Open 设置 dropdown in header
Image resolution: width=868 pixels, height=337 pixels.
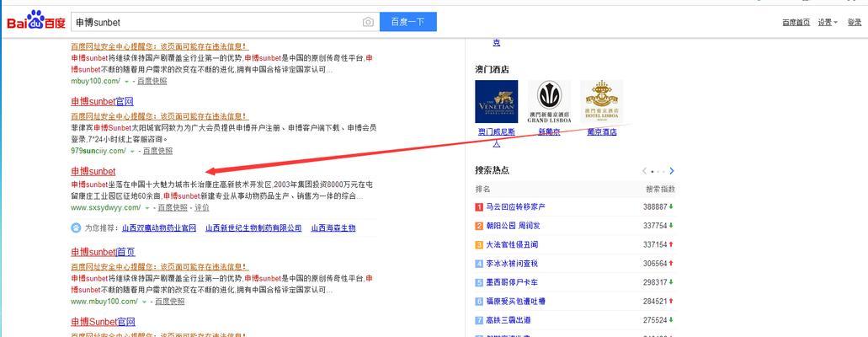click(x=828, y=22)
